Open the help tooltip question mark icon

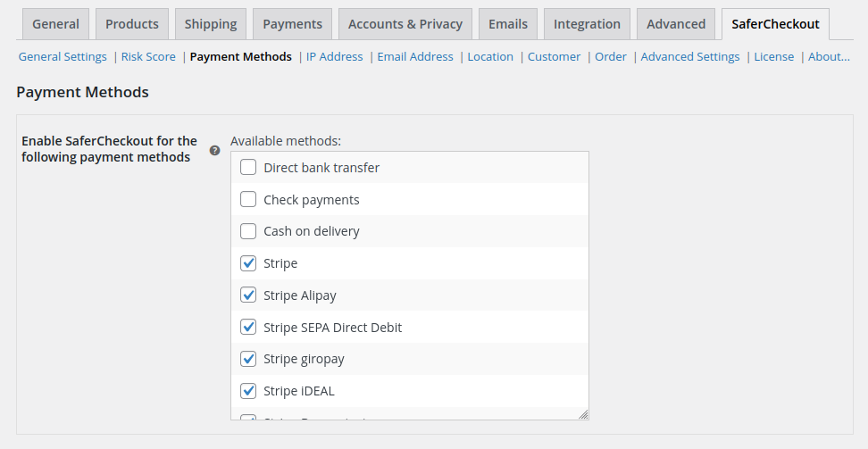[215, 151]
